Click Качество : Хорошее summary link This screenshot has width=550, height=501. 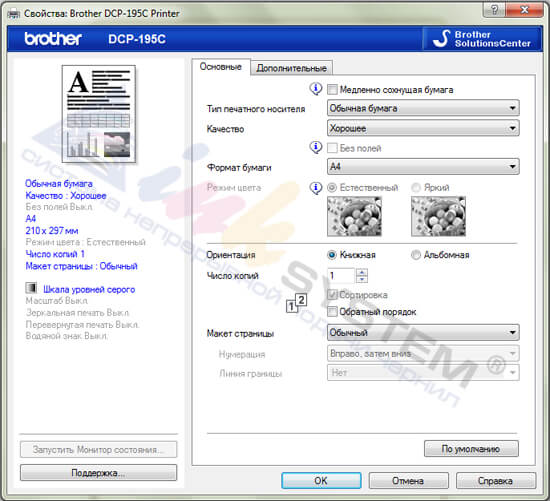pyautogui.click(x=66, y=195)
